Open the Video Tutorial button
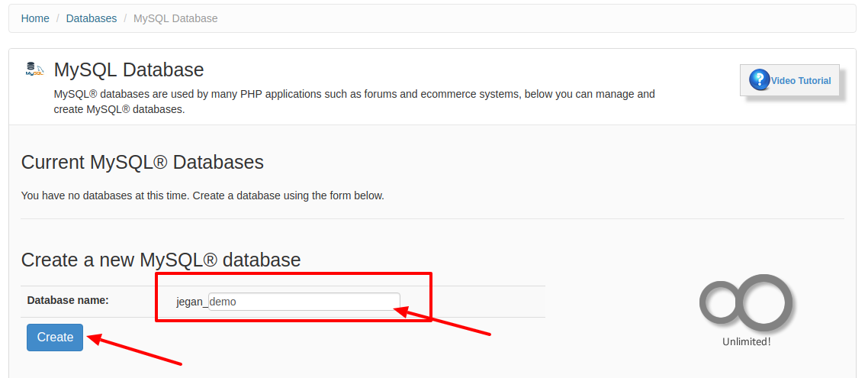Viewport: 868px width, 378px height. click(x=789, y=80)
